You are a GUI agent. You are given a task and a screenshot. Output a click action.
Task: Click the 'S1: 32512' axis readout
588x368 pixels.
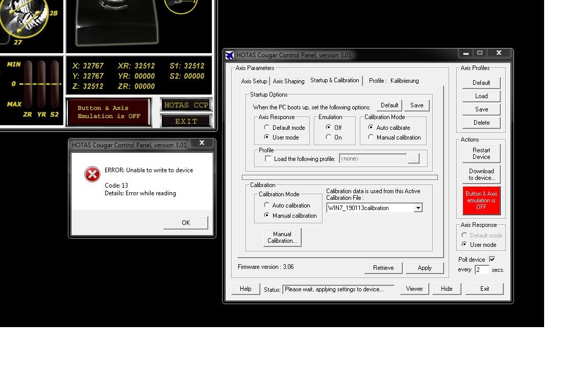point(187,66)
